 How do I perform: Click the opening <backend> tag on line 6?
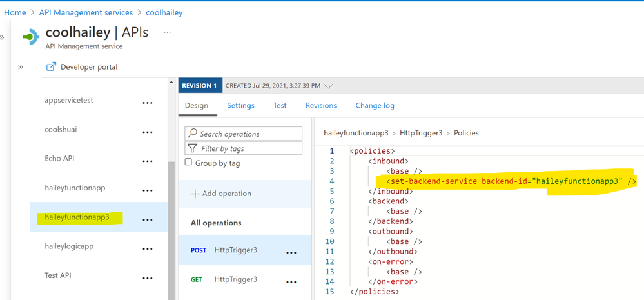388,201
